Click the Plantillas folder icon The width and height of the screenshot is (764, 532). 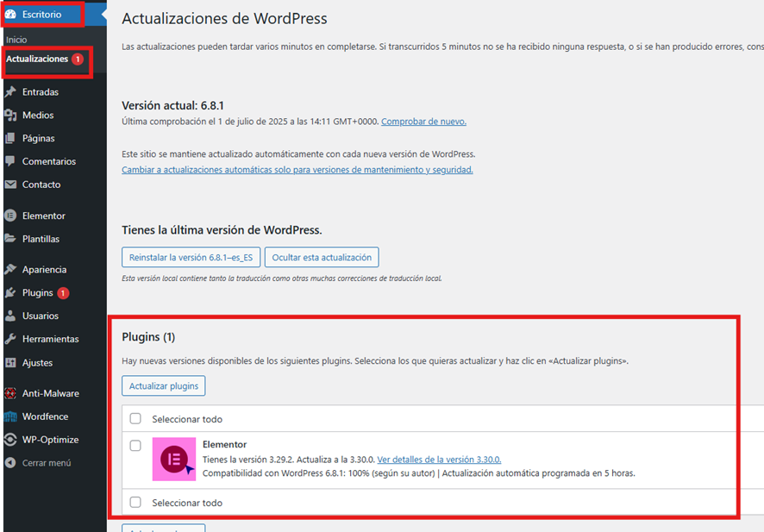point(10,239)
